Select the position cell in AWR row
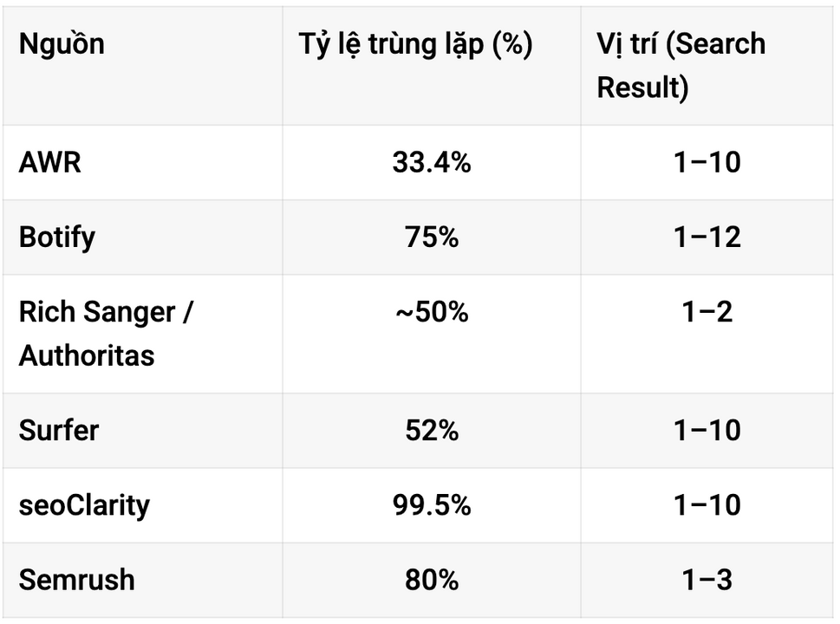The width and height of the screenshot is (840, 624). point(707,162)
